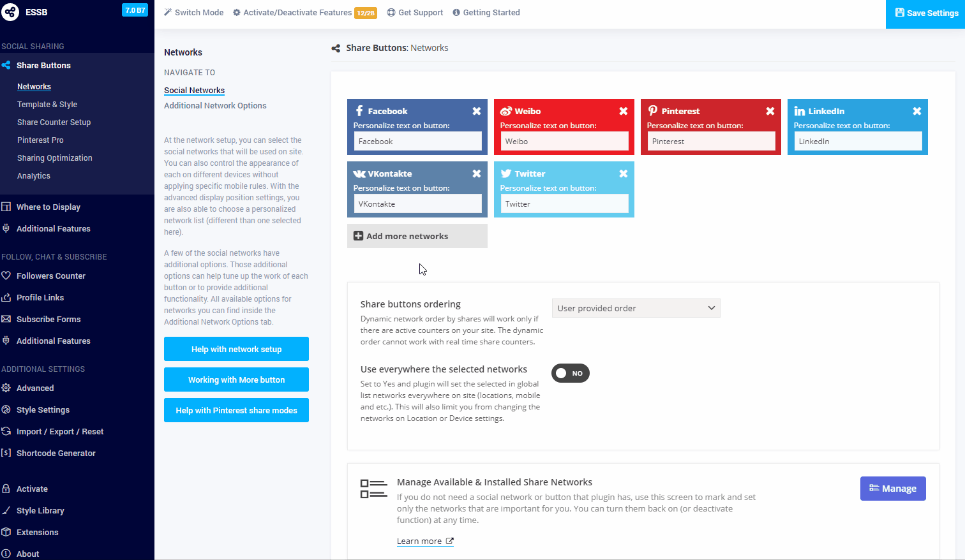Remove the Twitter network tile
This screenshot has width=965, height=560.
point(623,173)
